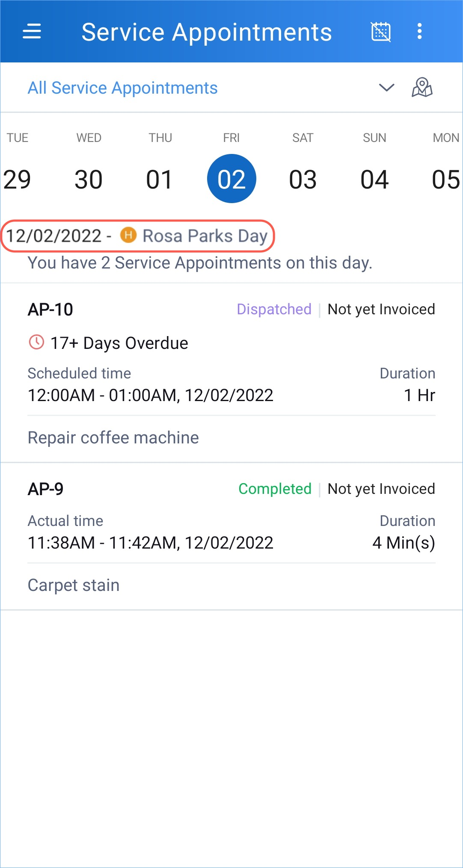Open appointment AP-9
Screen dimensions: 463x868
(x=46, y=489)
